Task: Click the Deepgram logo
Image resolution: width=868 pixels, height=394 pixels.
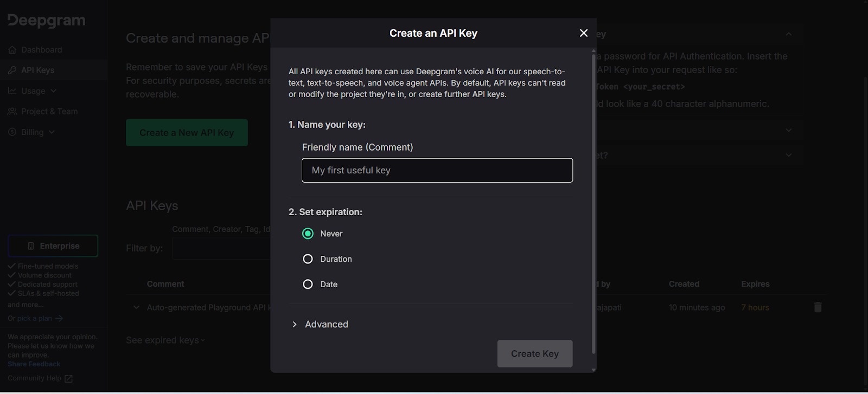Action: 47,21
